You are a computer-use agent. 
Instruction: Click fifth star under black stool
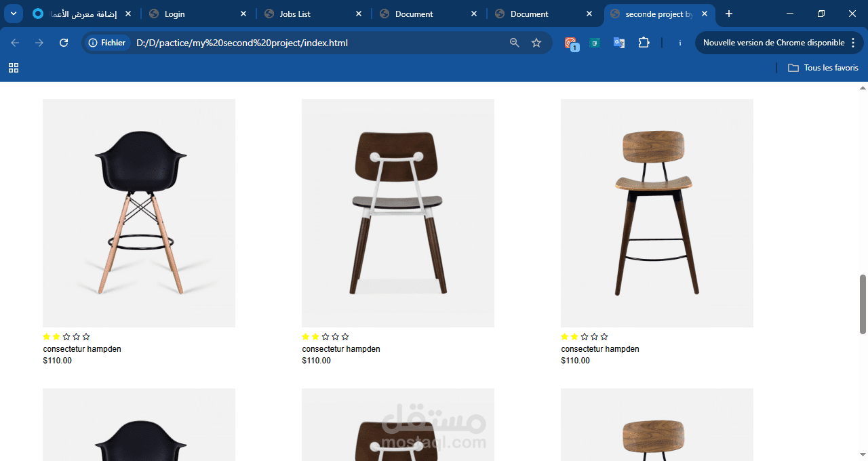(86, 336)
